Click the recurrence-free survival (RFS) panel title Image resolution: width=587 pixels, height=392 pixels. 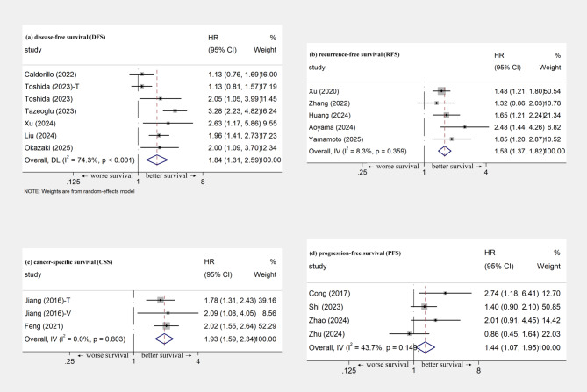[385, 53]
